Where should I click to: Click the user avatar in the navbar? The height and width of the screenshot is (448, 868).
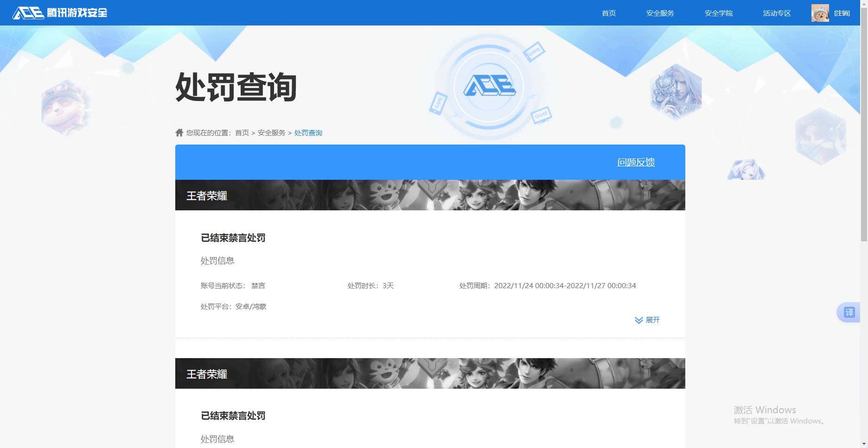(x=820, y=13)
